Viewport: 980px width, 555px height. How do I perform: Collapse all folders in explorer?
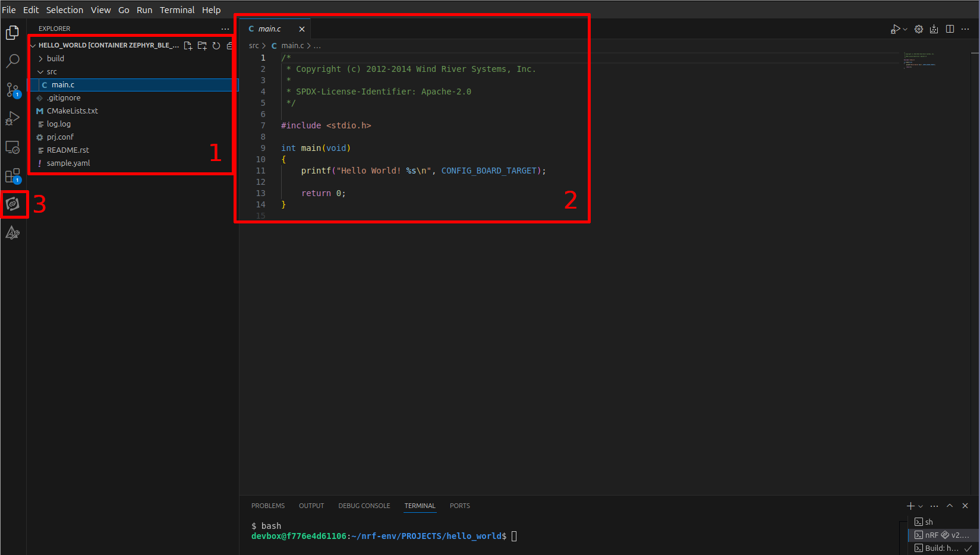229,45
